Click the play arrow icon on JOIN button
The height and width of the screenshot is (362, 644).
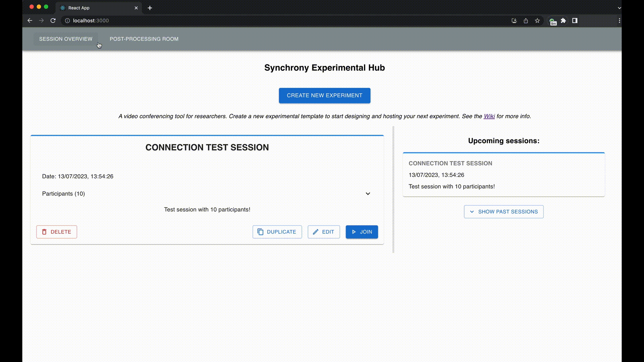(354, 232)
